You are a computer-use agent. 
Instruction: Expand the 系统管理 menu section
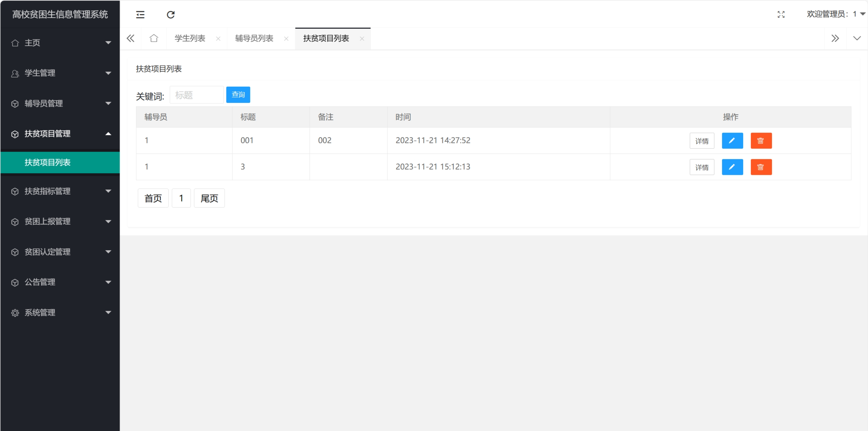61,312
